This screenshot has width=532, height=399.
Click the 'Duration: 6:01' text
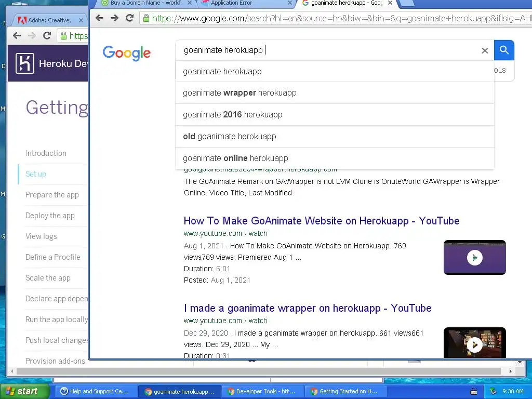click(207, 269)
